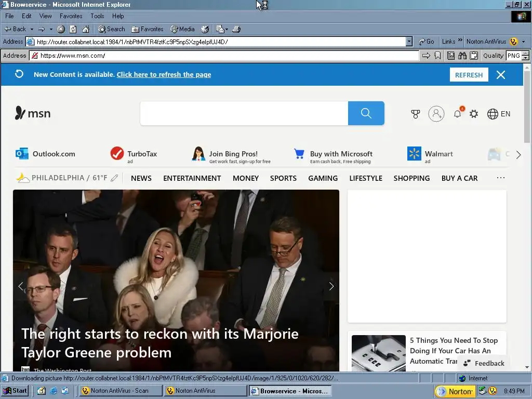The width and height of the screenshot is (532, 399).
Task: Click the blue magnifier search button
Action: (366, 113)
